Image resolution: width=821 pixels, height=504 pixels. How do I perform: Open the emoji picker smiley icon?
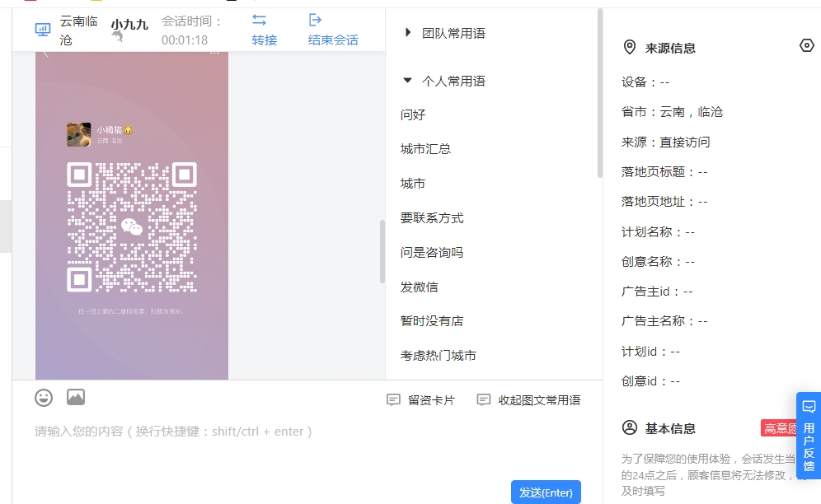pos(44,398)
